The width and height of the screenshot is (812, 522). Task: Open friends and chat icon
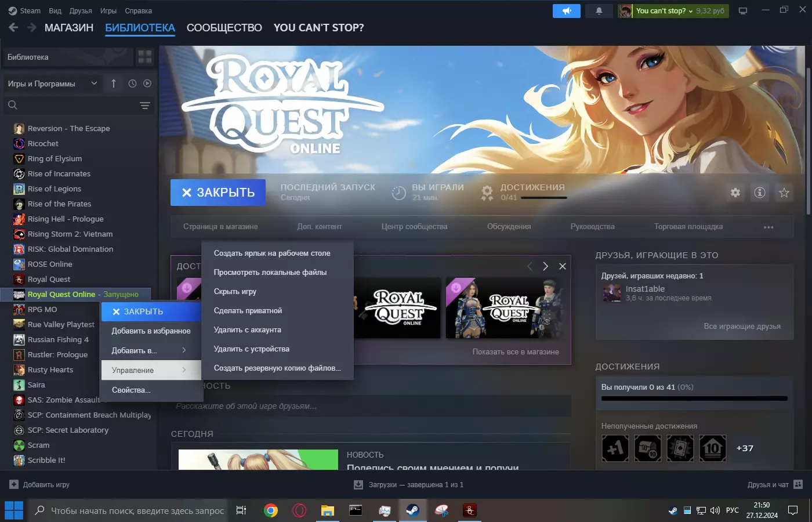[798, 484]
